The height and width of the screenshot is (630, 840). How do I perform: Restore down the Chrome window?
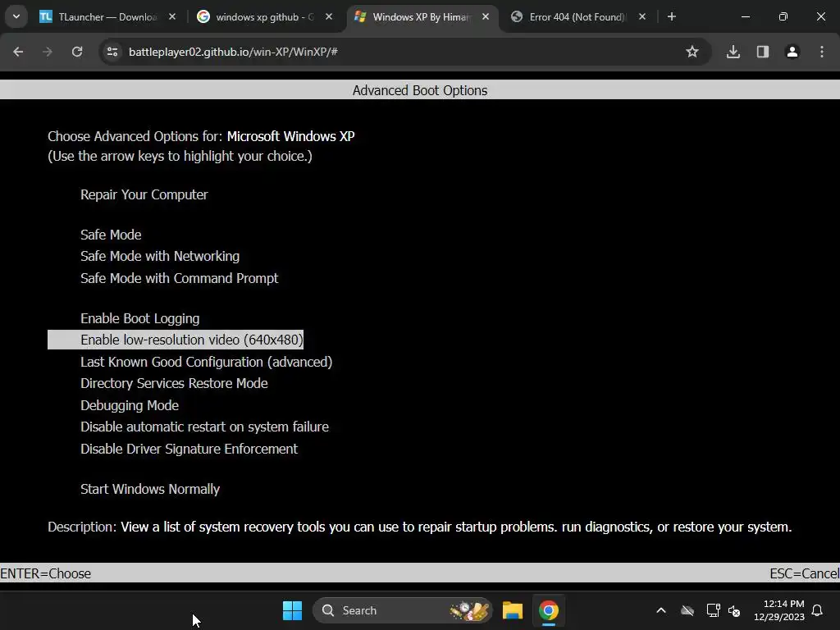[783, 16]
